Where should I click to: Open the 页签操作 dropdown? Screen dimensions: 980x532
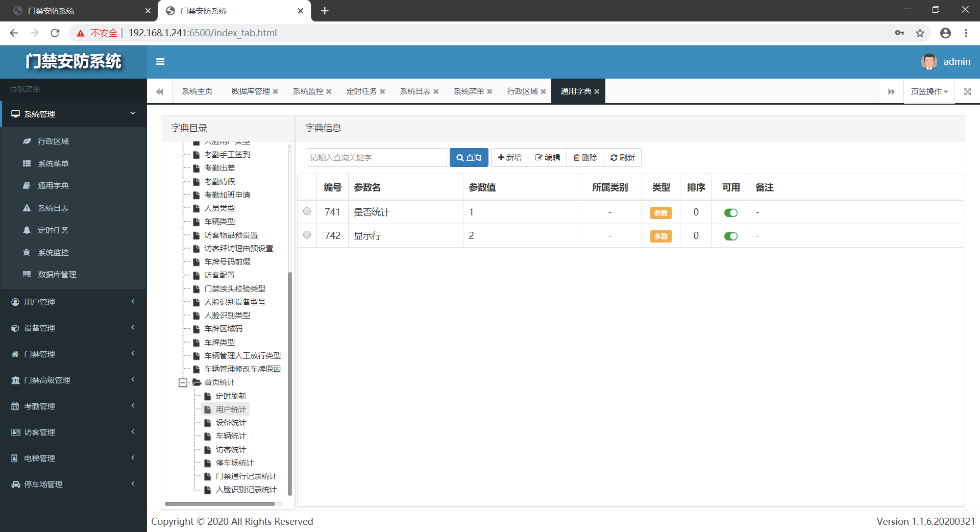(x=929, y=91)
